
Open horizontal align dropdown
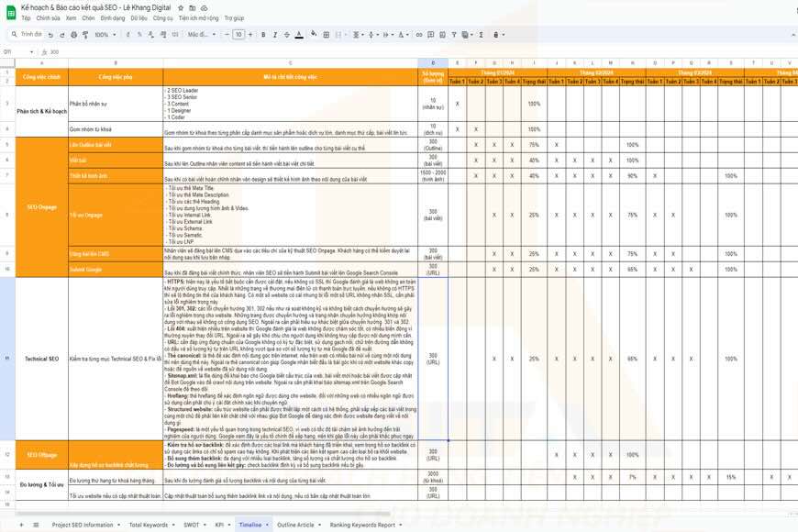coord(358,35)
